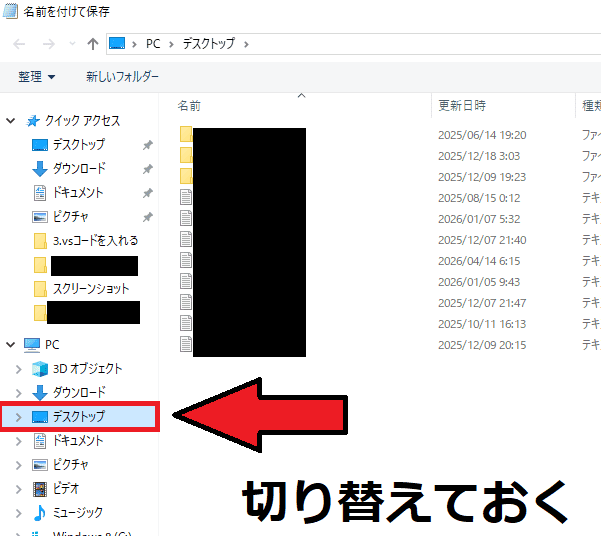
Task: Collapse the クイック アクセス tree section
Action: click(x=11, y=121)
